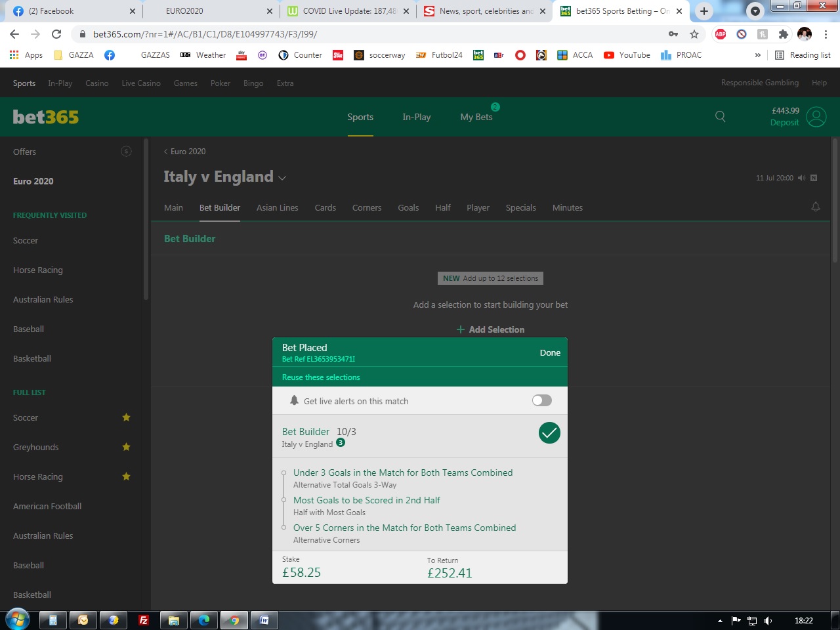Click the bet365 search magnifier icon
840x630 pixels.
[720, 116]
